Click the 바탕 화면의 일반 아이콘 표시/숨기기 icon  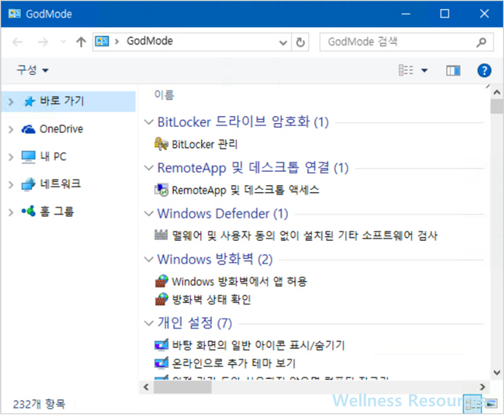pos(161,345)
